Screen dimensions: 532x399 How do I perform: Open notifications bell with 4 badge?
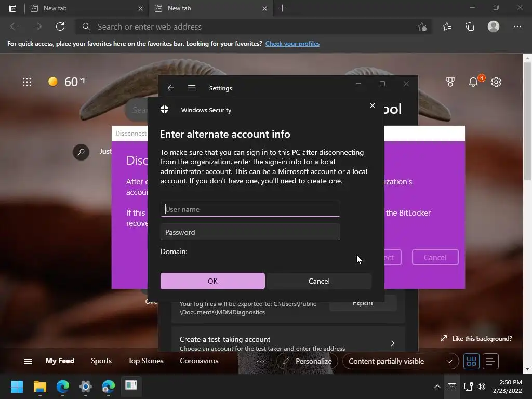pyautogui.click(x=474, y=82)
